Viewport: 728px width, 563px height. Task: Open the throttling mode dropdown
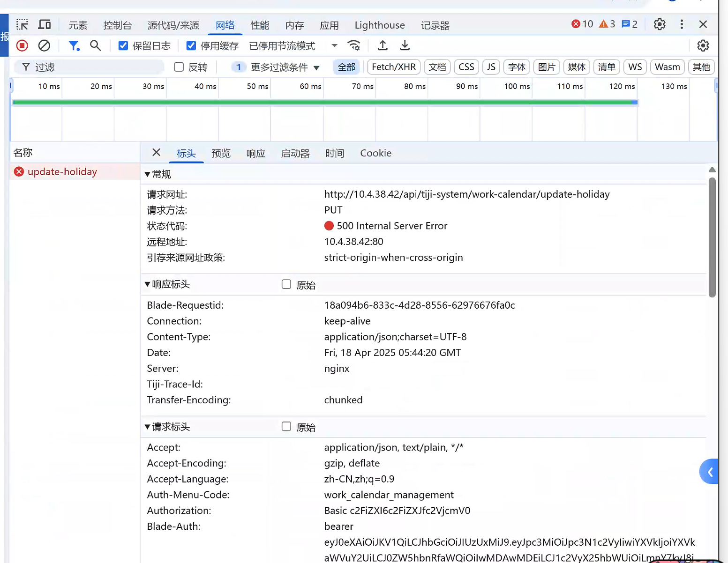(293, 46)
